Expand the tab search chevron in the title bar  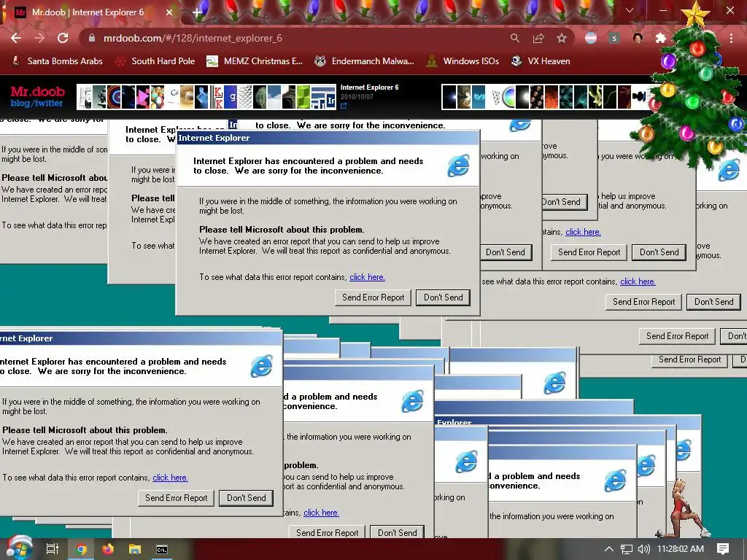tap(630, 10)
